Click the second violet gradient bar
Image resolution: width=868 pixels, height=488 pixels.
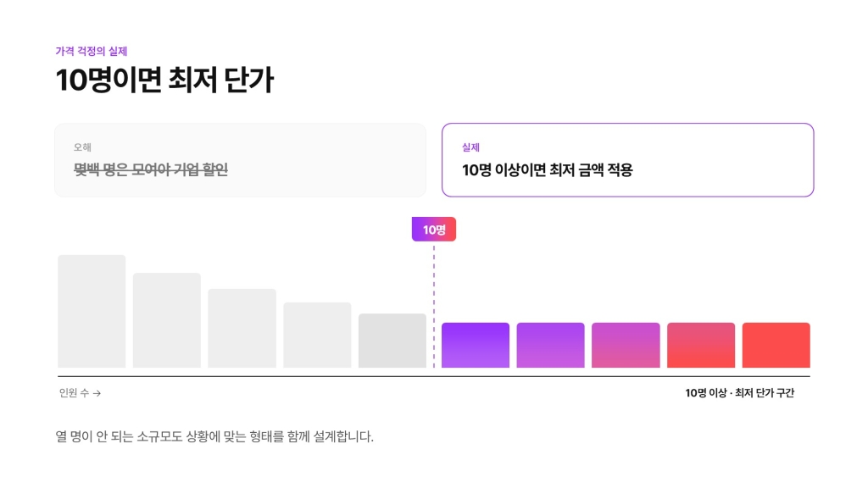pos(551,346)
